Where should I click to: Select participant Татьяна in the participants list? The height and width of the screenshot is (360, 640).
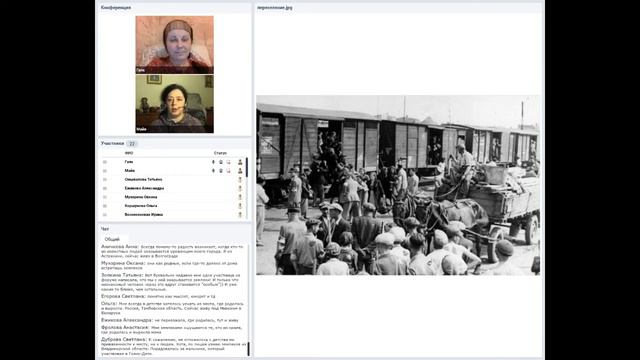143,180
